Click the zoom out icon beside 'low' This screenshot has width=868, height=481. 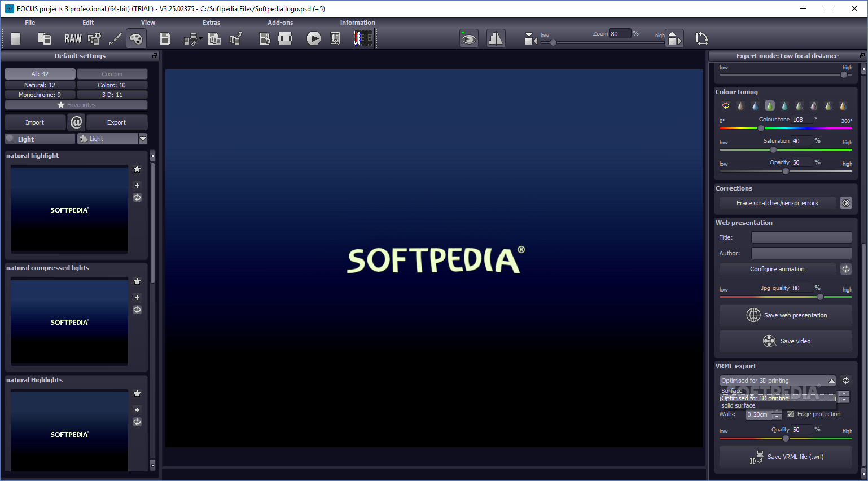pos(531,38)
